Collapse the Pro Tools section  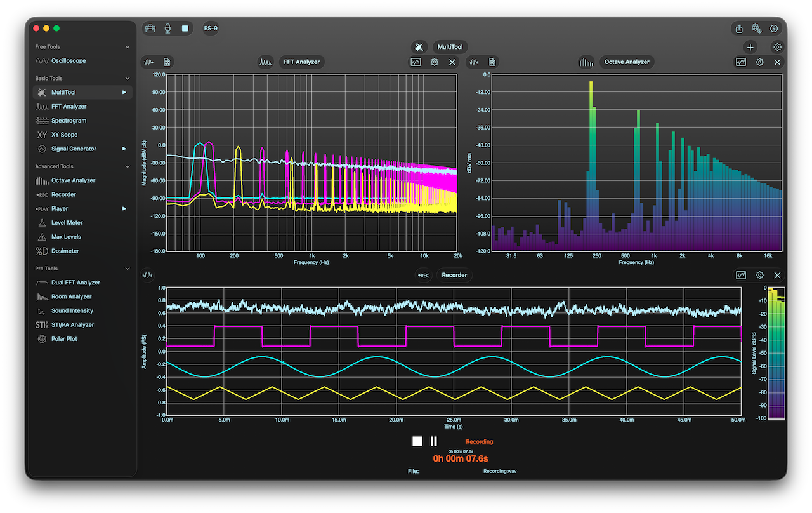pyautogui.click(x=128, y=269)
